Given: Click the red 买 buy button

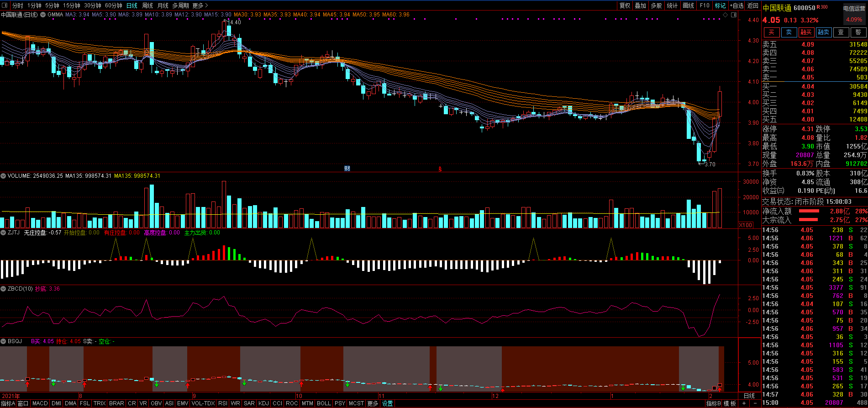Looking at the screenshot, I should 771,32.
